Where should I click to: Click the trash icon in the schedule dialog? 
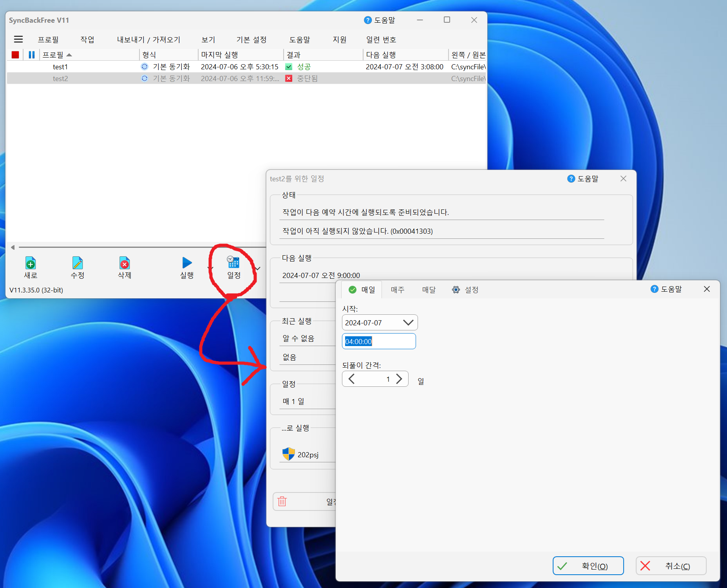coord(282,501)
